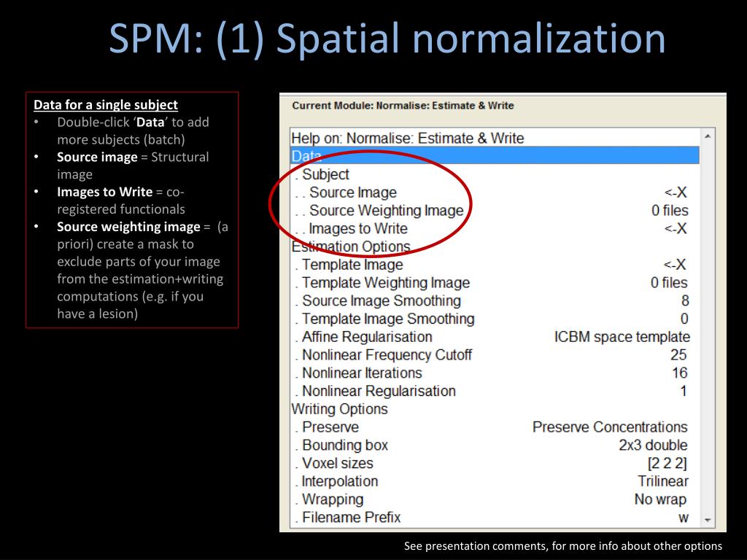
Task: Select the Images to Write row
Action: tap(495, 228)
